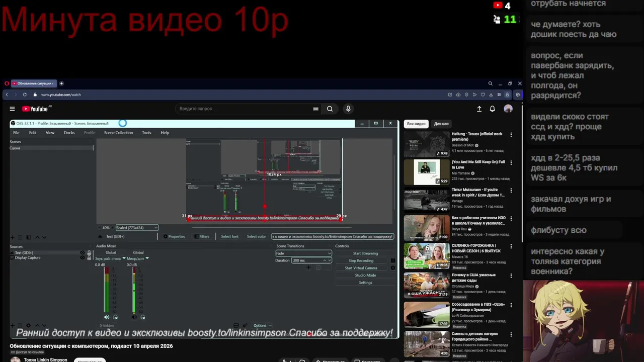644x362 pixels.
Task: Click Select font button
Action: coord(230,236)
